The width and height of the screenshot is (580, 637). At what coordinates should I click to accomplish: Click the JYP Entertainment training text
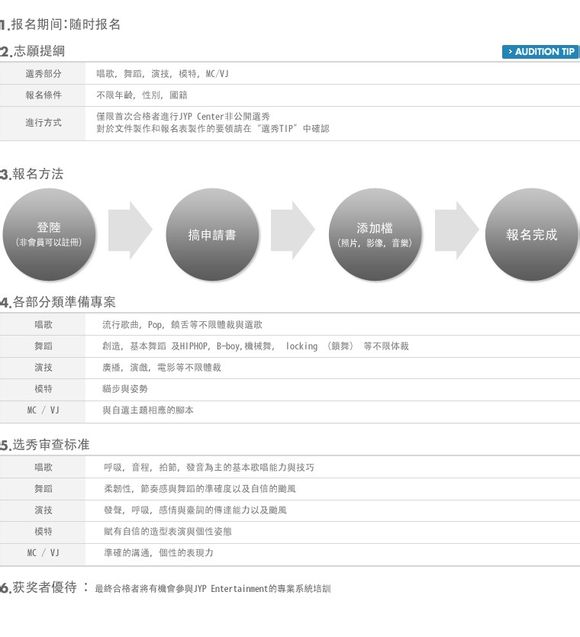(213, 589)
